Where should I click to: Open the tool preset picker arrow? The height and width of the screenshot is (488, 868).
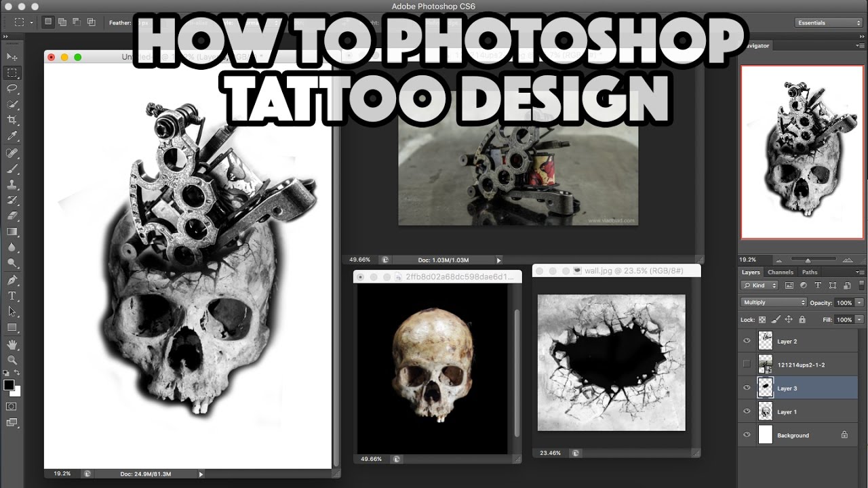coord(32,22)
